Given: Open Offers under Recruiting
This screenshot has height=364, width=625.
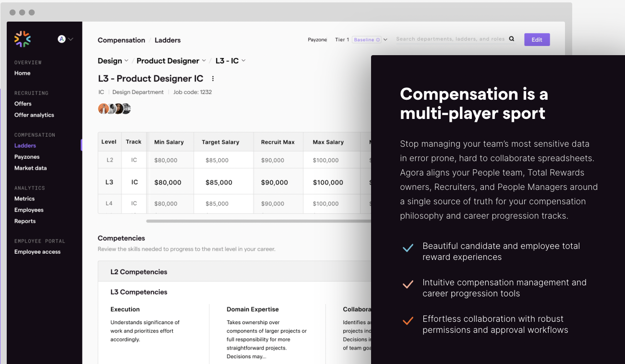Looking at the screenshot, I should click(23, 104).
